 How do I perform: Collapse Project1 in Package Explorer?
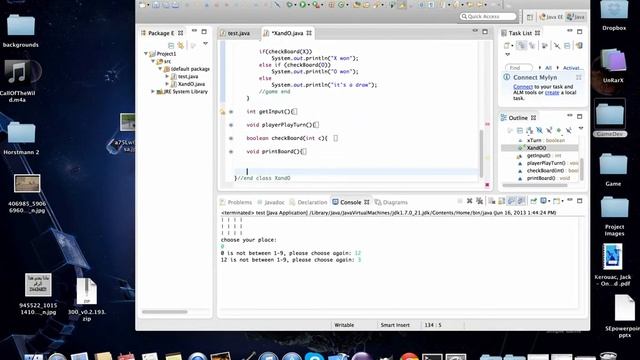[146, 53]
